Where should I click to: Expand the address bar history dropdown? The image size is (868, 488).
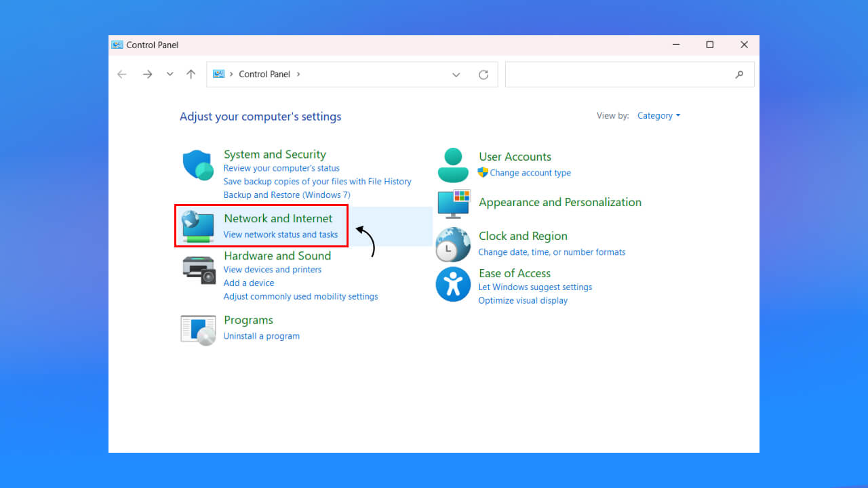click(456, 75)
